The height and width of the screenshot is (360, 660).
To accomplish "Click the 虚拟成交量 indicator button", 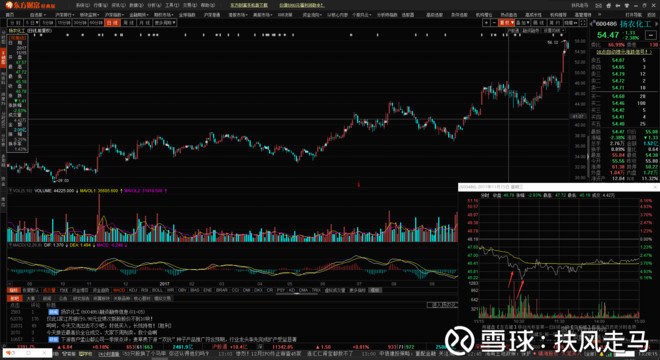I will [335, 290].
